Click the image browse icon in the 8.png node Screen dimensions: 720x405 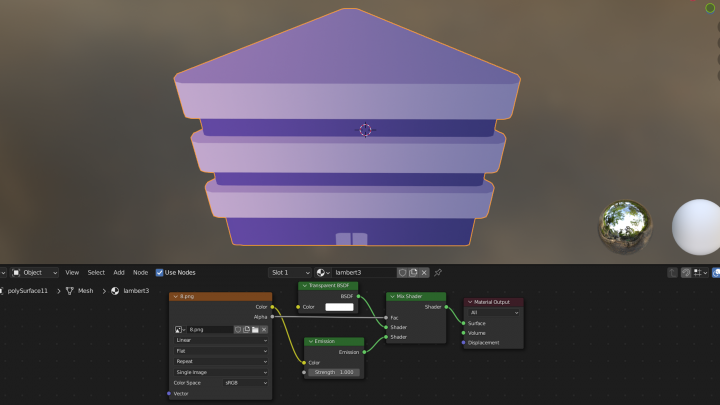[180, 330]
